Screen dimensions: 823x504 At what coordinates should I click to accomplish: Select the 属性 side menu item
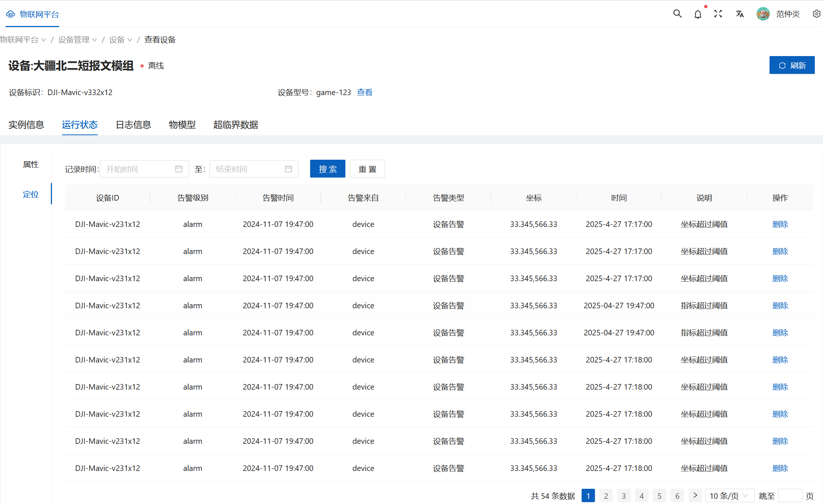click(30, 165)
